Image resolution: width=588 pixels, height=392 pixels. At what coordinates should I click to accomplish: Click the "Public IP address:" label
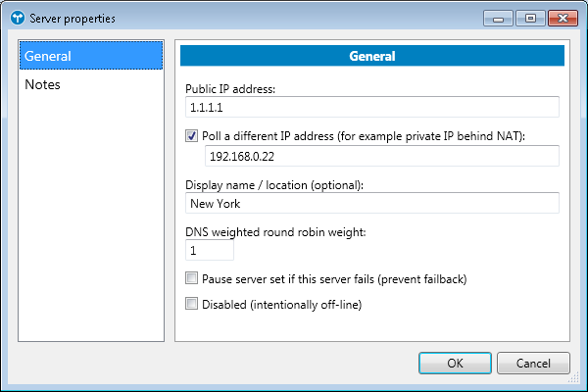(x=230, y=89)
